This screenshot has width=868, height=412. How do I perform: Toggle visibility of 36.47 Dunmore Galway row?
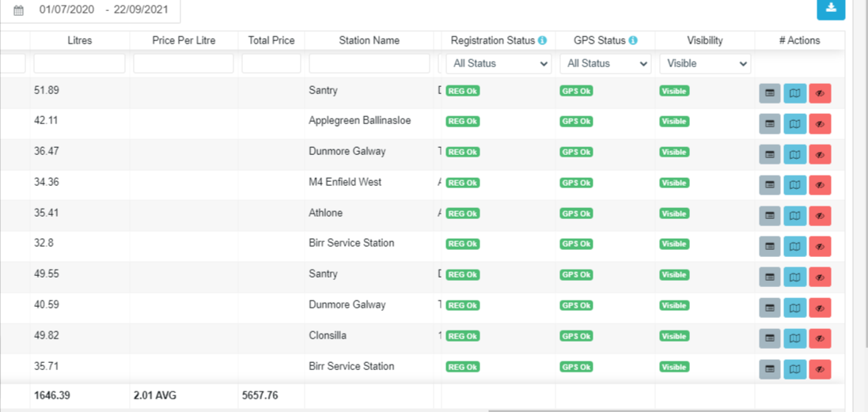820,154
